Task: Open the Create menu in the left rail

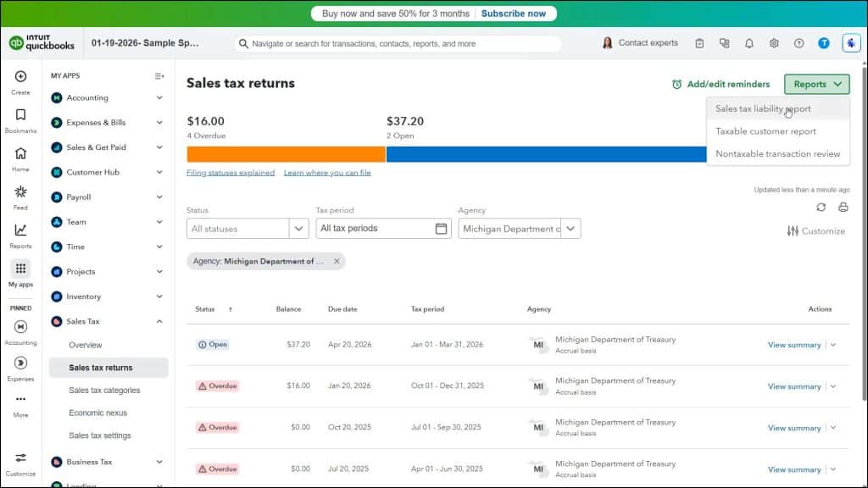Action: [19, 82]
